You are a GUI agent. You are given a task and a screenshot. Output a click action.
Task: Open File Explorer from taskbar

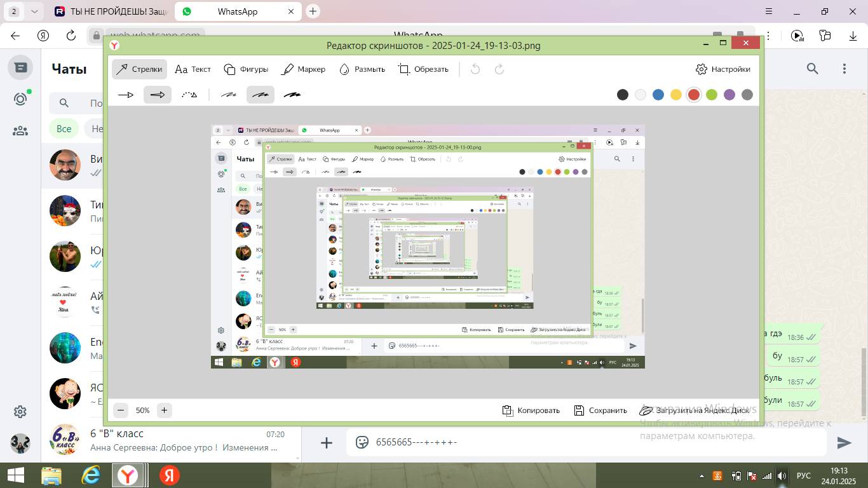(51, 475)
